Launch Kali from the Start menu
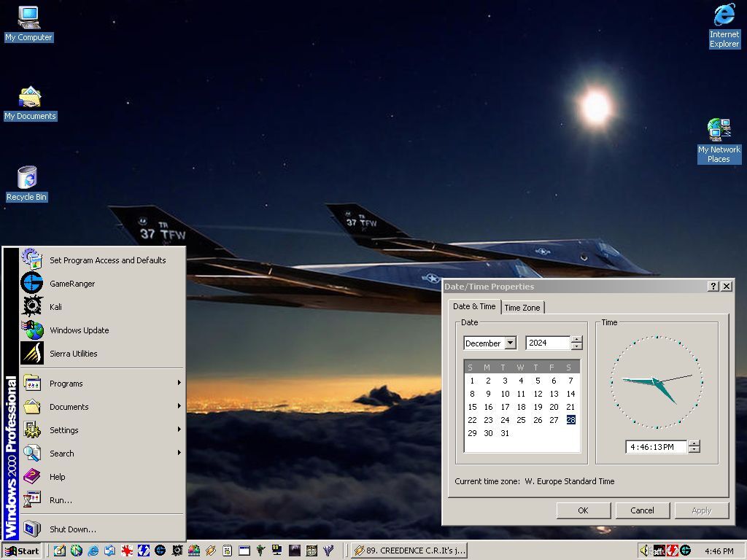The height and width of the screenshot is (560, 747). click(55, 307)
